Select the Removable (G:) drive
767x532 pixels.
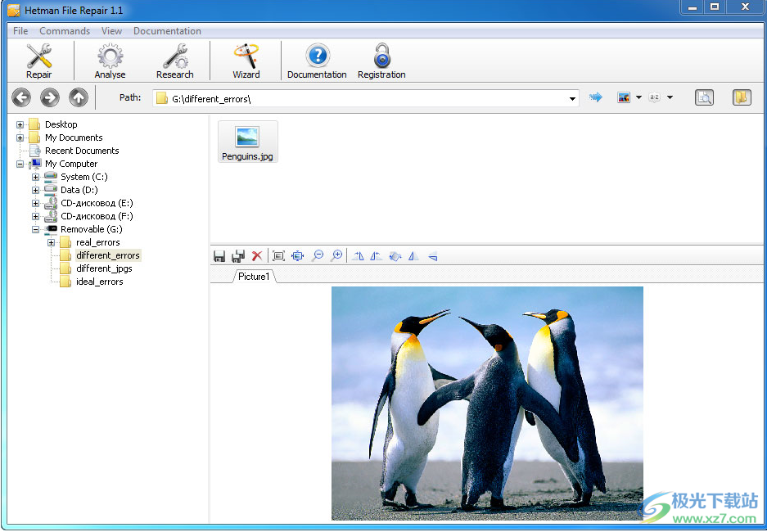click(x=92, y=229)
